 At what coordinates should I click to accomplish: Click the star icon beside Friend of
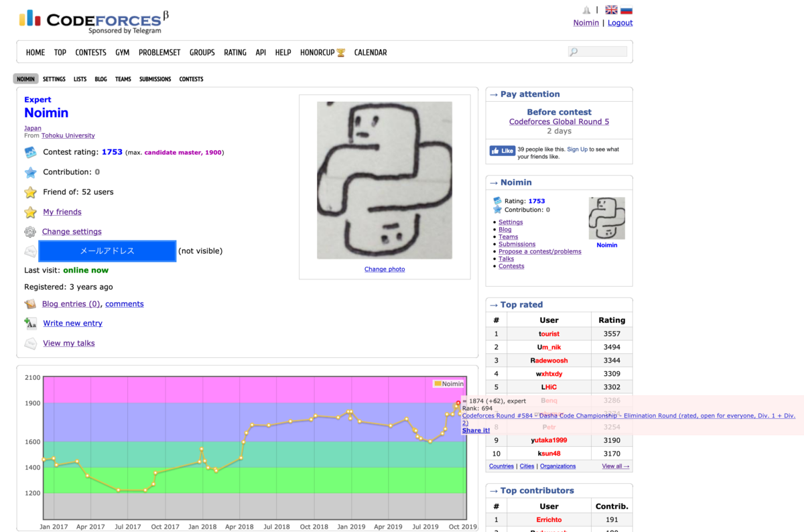tap(30, 192)
